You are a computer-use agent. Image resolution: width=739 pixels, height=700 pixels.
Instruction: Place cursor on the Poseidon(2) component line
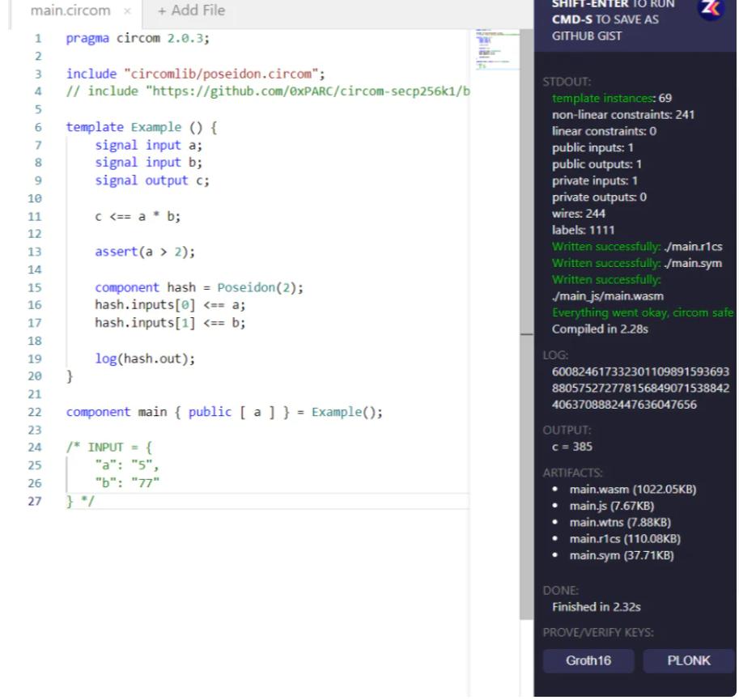(198, 287)
